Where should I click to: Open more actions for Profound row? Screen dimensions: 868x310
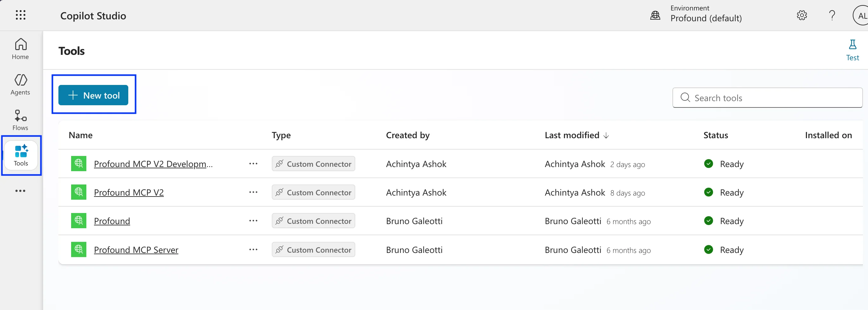tap(253, 221)
